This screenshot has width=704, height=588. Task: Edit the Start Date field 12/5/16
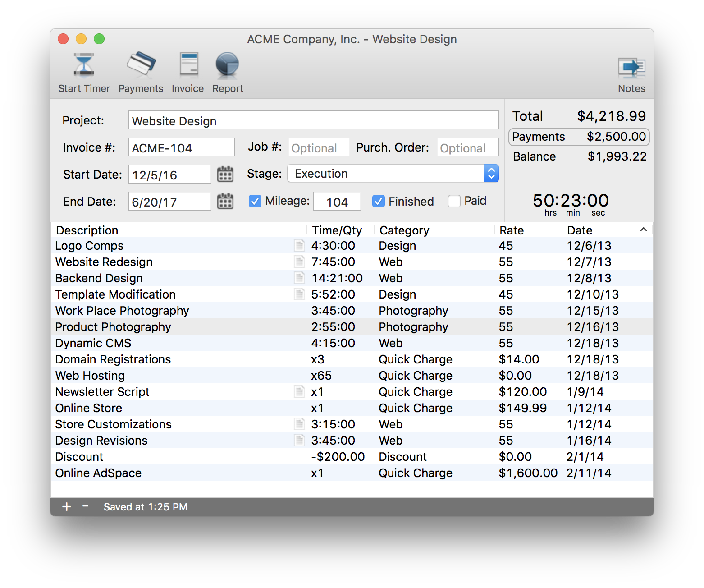(169, 175)
